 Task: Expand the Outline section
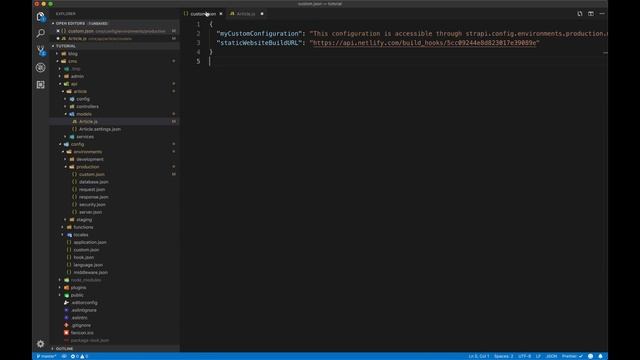click(64, 349)
